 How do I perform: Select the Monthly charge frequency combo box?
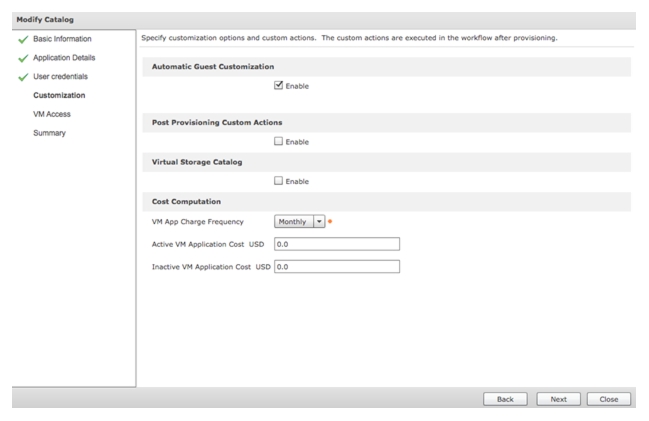[x=299, y=221]
